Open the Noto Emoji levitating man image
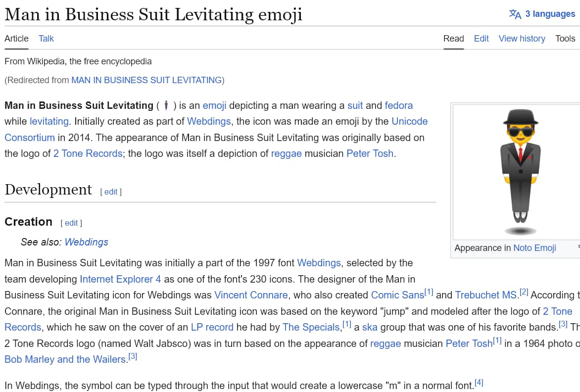The width and height of the screenshot is (580, 392). pyautogui.click(x=520, y=172)
